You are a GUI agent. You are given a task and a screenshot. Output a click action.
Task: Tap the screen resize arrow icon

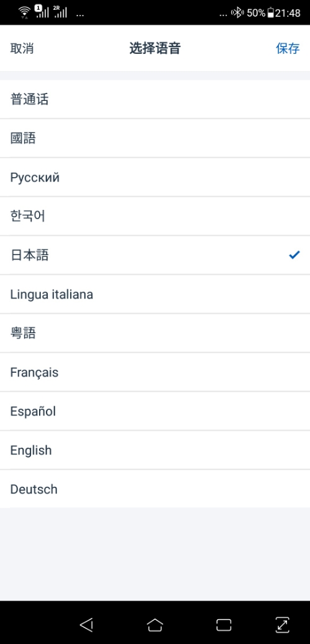tap(283, 625)
